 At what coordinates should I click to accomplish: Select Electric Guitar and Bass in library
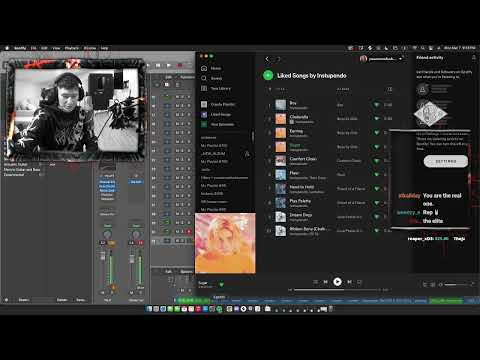click(22, 169)
